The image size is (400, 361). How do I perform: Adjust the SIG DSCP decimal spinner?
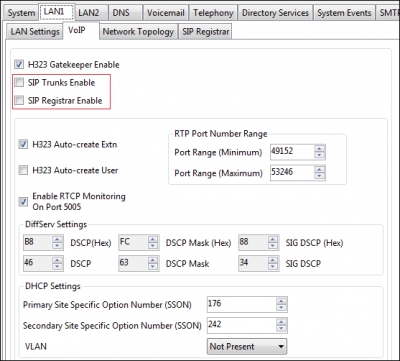click(273, 263)
